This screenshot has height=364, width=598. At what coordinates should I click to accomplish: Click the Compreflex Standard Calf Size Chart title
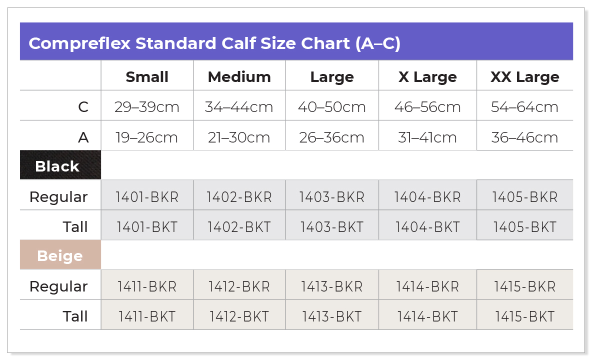pyautogui.click(x=214, y=43)
